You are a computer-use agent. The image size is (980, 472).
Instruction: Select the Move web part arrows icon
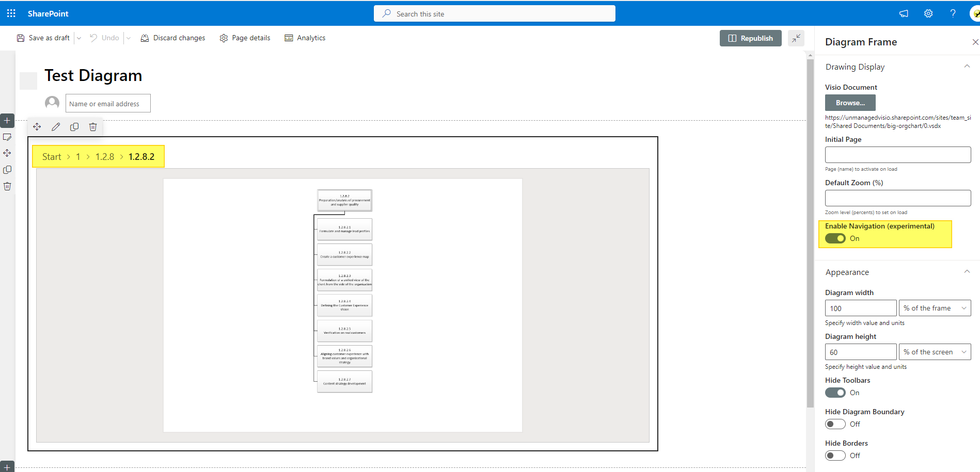[37, 126]
